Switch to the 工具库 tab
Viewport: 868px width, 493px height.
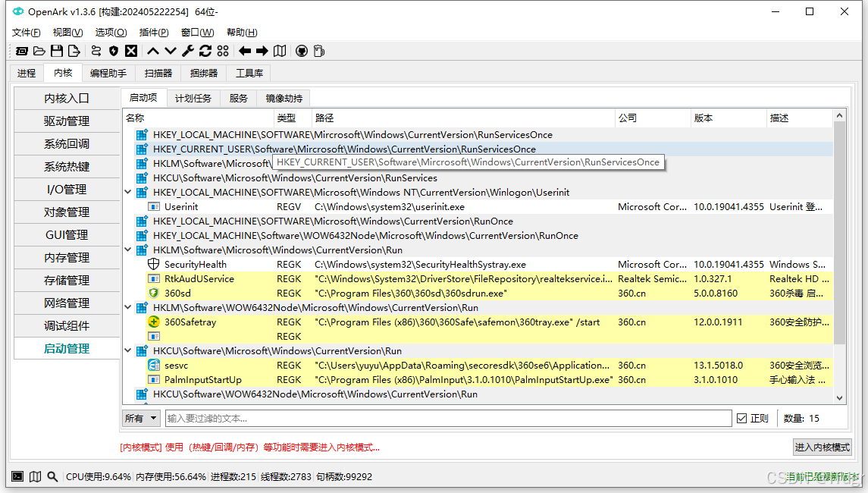coord(249,73)
